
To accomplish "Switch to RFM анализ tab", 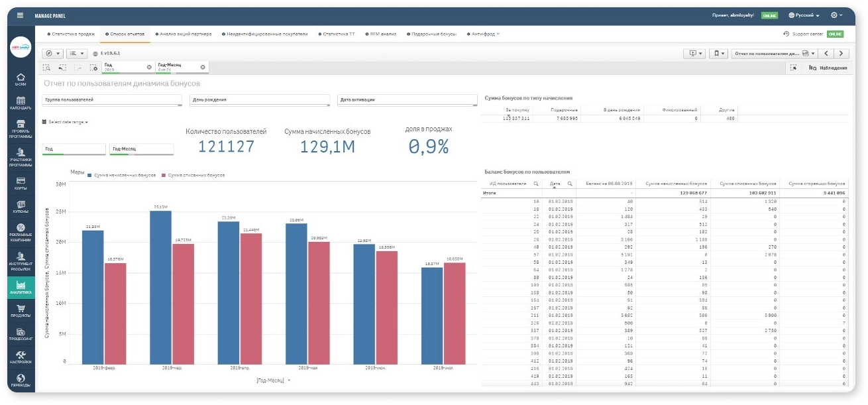I will tap(381, 34).
